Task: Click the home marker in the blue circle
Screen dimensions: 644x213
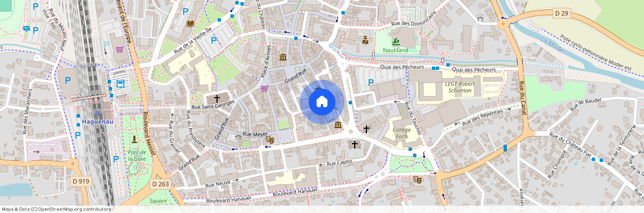Action: tap(322, 102)
